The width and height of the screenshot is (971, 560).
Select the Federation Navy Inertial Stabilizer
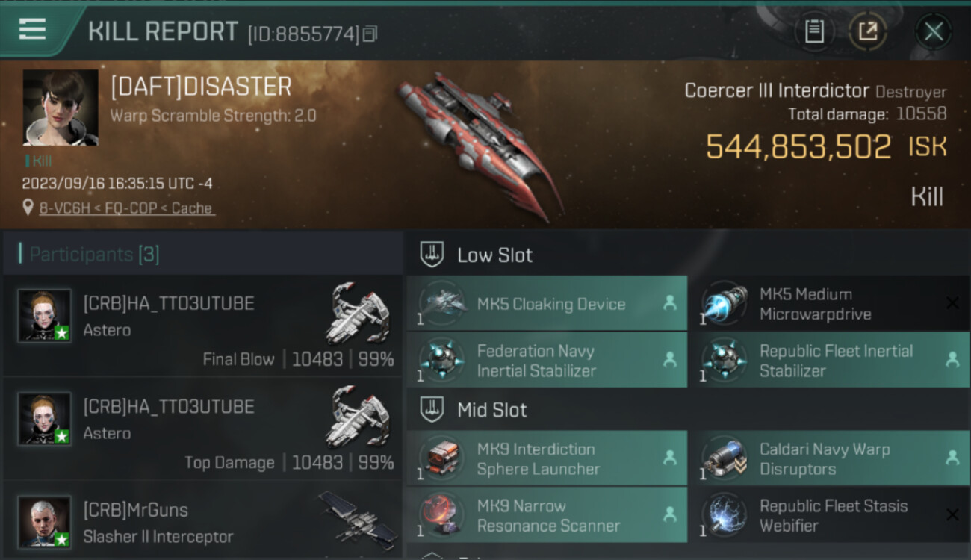click(x=547, y=360)
